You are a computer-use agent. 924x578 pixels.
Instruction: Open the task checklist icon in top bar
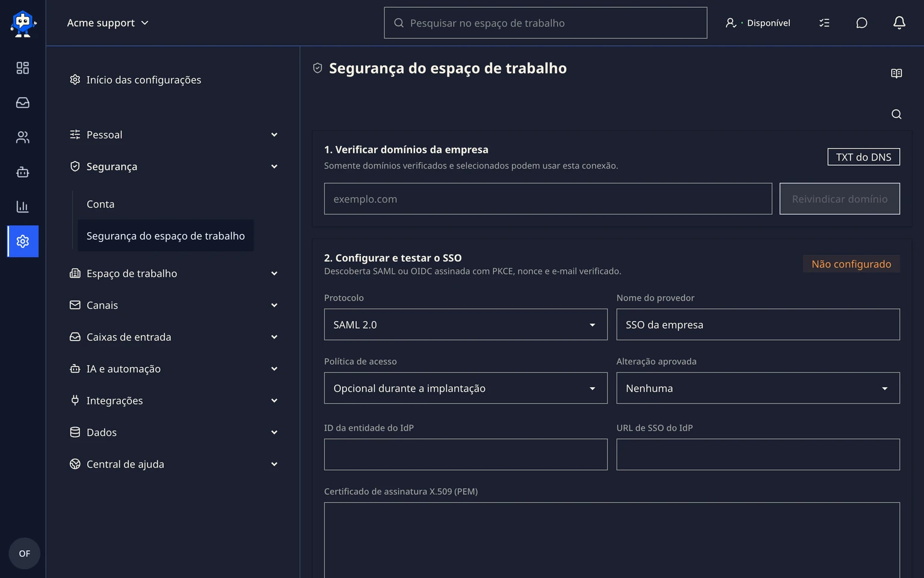click(824, 23)
